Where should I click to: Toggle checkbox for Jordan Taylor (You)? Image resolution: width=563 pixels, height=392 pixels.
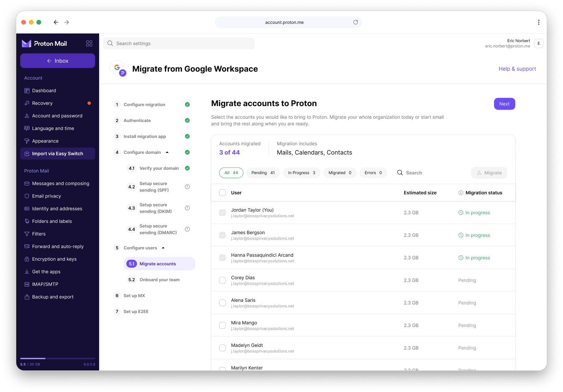[x=222, y=213]
